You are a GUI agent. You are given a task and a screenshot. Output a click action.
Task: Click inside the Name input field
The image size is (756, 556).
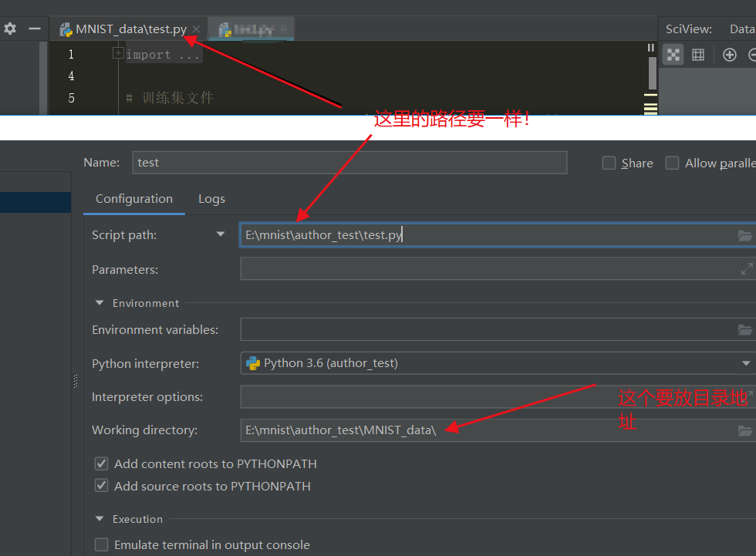pyautogui.click(x=309, y=163)
